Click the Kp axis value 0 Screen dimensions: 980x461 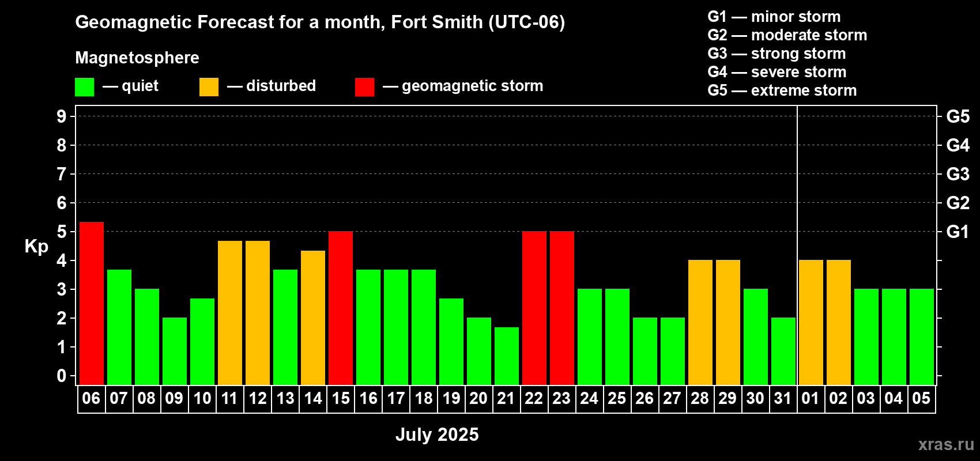tap(62, 376)
